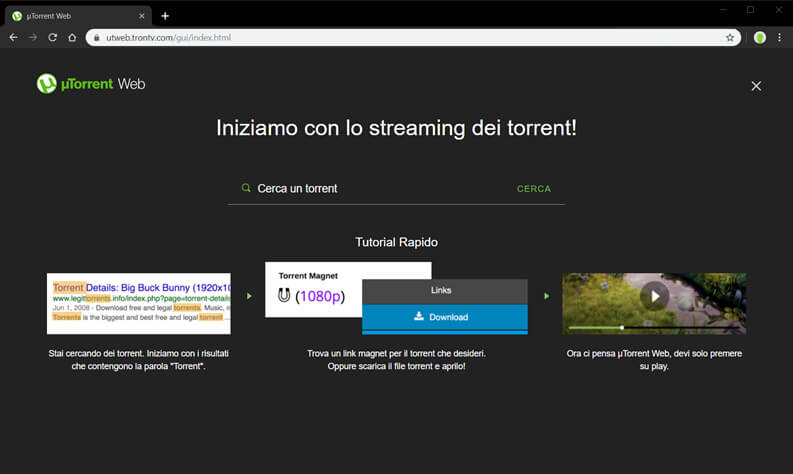Select the µTorrent Web browser tab
Viewport: 793px width, 474px height.
tap(78, 16)
